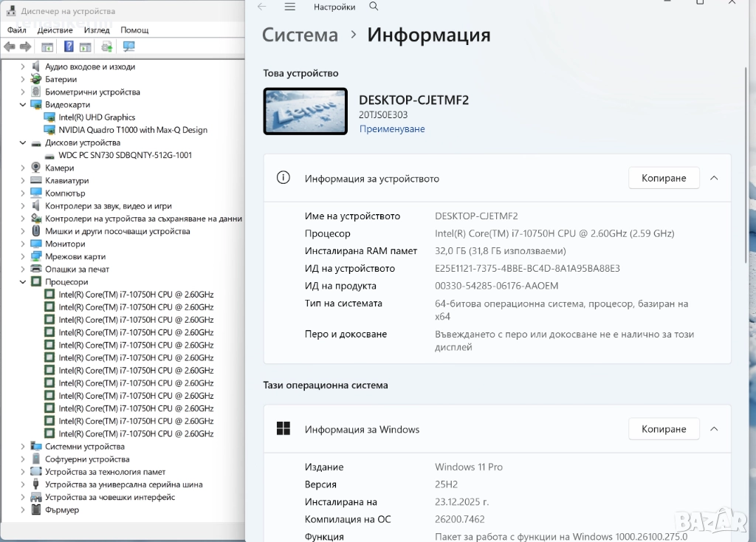Select WDC PC SN730 disk drive

click(x=125, y=155)
